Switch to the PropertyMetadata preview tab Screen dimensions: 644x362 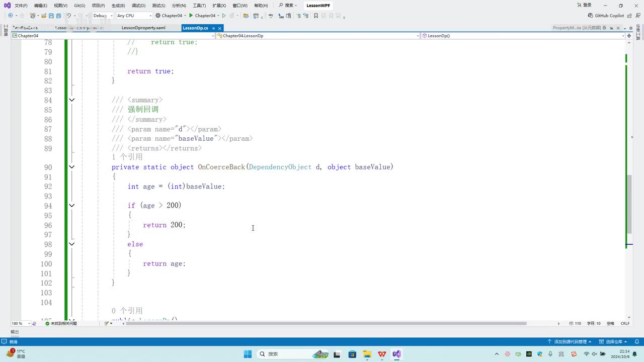point(577,28)
